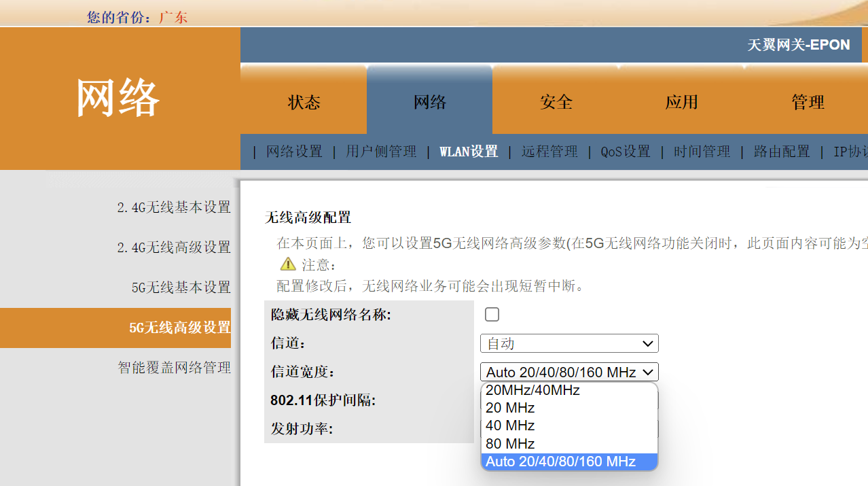
Task: Switch to the 安全 tab
Action: pyautogui.click(x=556, y=102)
